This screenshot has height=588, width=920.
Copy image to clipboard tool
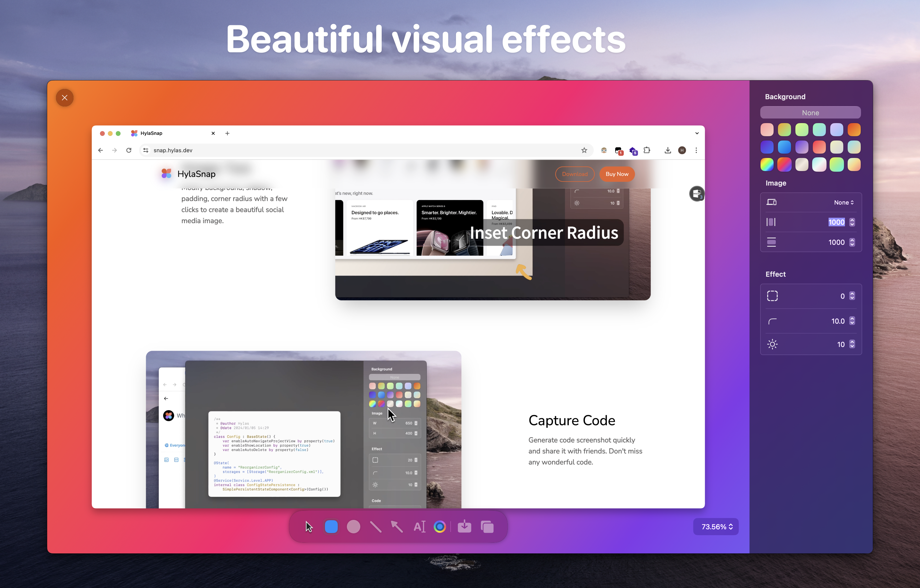coord(487,527)
